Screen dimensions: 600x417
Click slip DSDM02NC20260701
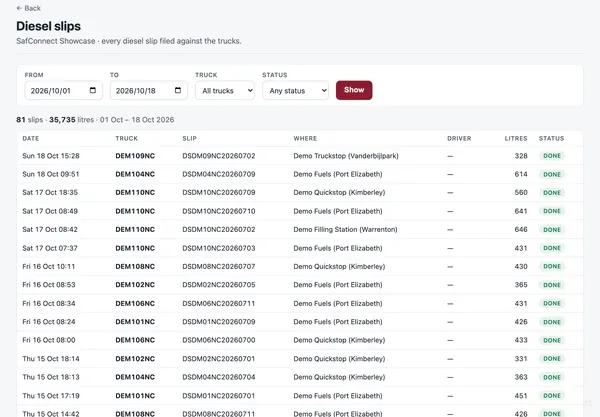(x=219, y=358)
